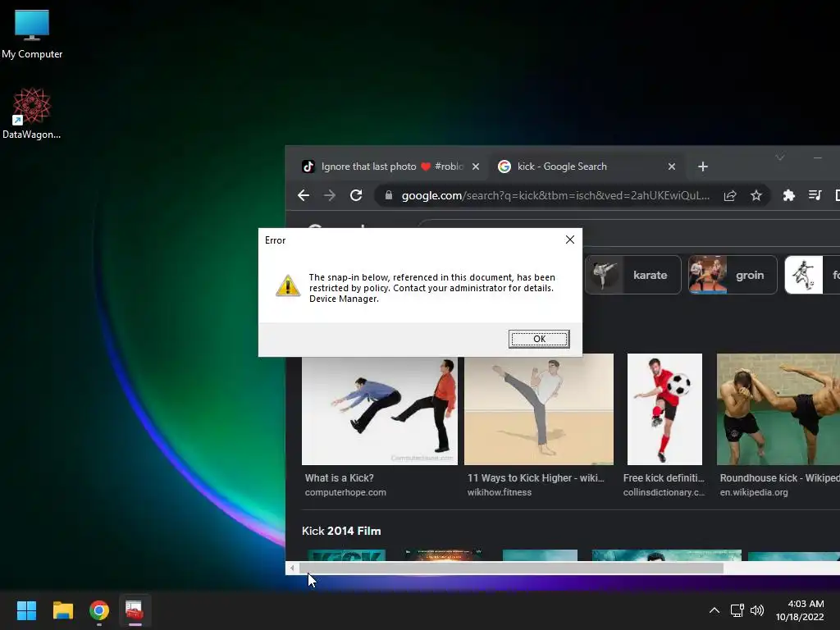
Task: Open the Windows Start menu
Action: tap(26, 610)
